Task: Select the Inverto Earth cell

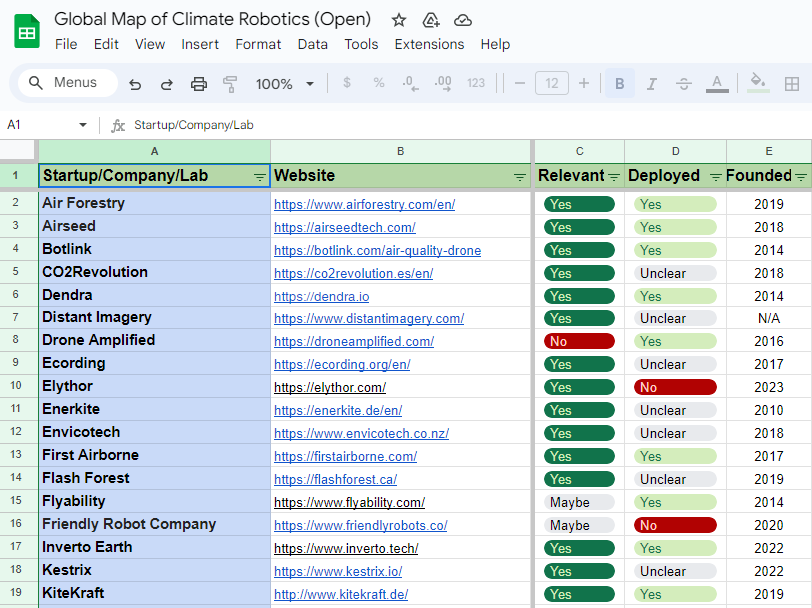Action: pos(154,547)
